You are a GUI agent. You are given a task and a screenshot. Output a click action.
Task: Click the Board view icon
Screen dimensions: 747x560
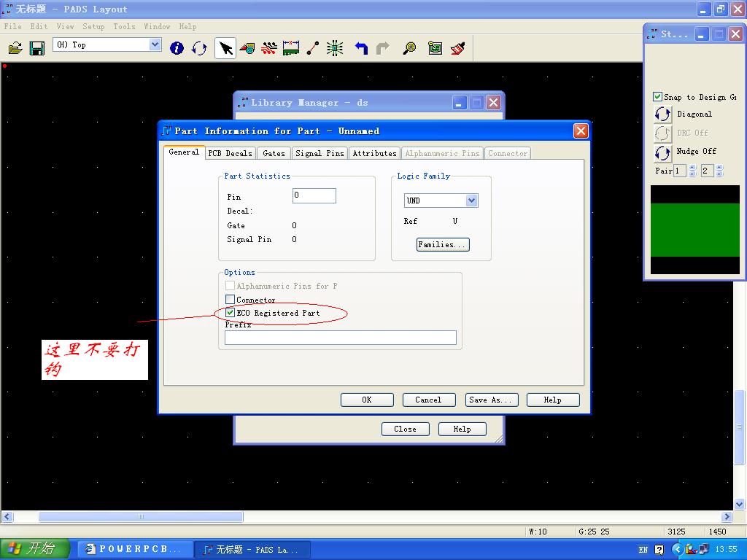pyautogui.click(x=435, y=47)
